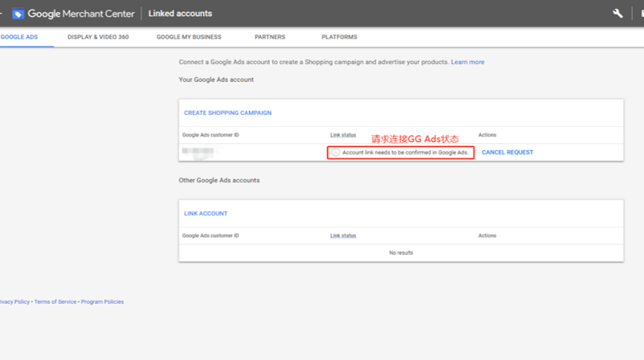Click the Link Account button
Viewport: 644px width, 360px height.
205,214
